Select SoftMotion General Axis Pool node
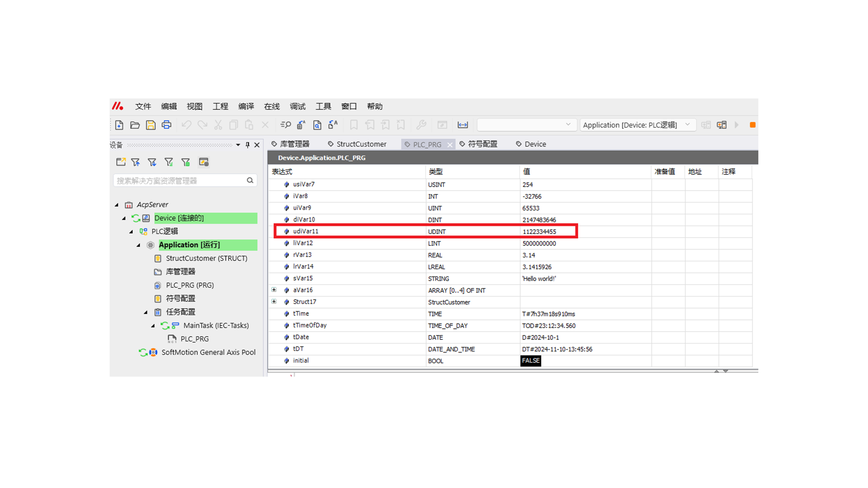 coord(208,352)
